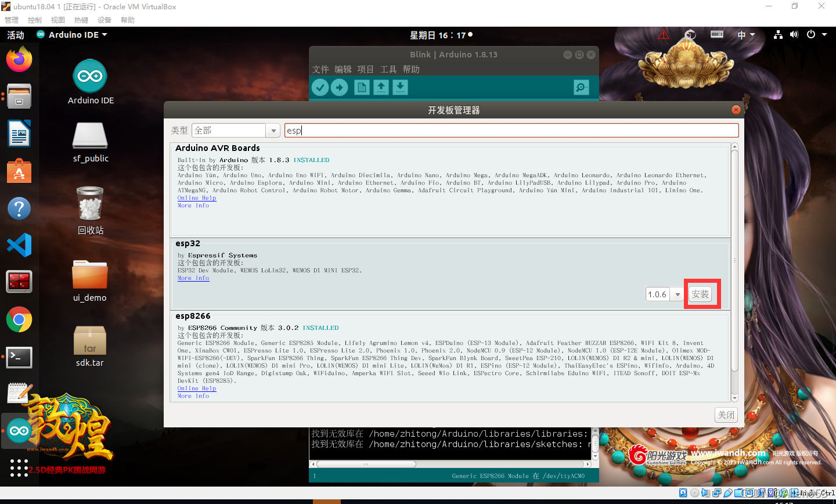Screen dimensions: 836x504
Task: Click the Verify checkmark icon in Arduino toolbar
Action: point(320,87)
